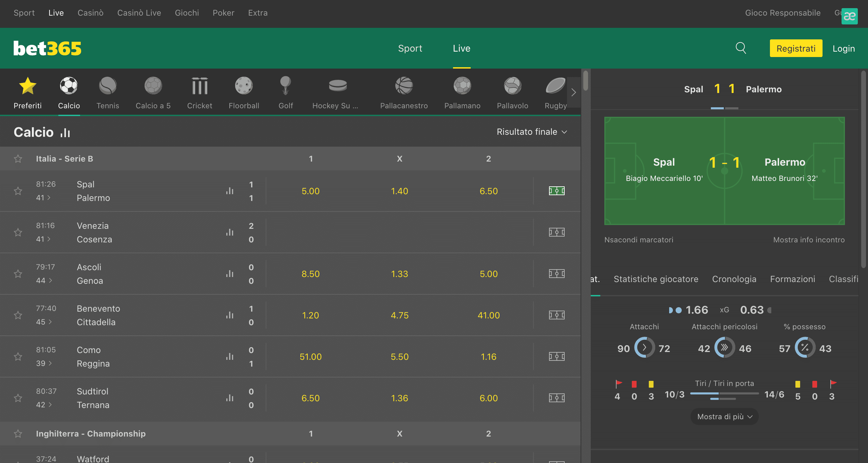Open the Casinò Live top menu
The height and width of the screenshot is (463, 868).
coord(139,13)
